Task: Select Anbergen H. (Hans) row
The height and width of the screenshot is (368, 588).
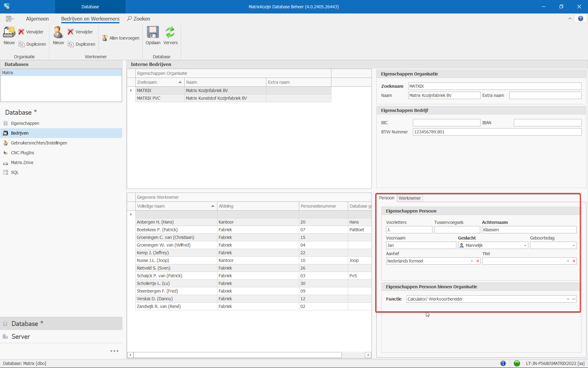Action: (x=254, y=222)
